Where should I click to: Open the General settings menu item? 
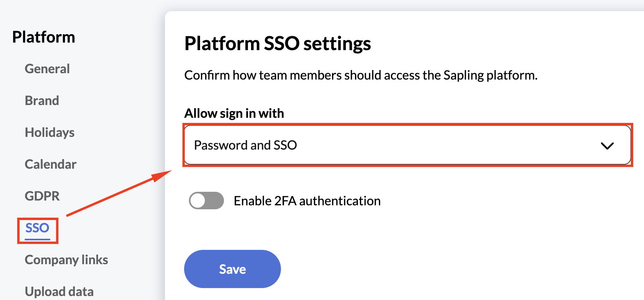click(47, 69)
